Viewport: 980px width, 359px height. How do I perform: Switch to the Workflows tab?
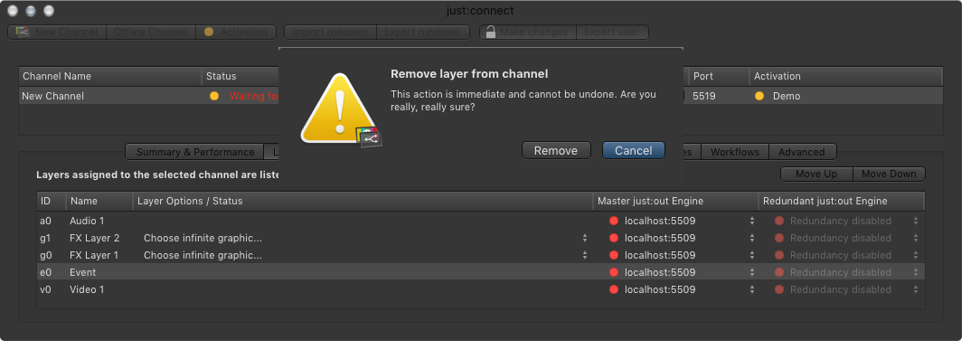734,152
